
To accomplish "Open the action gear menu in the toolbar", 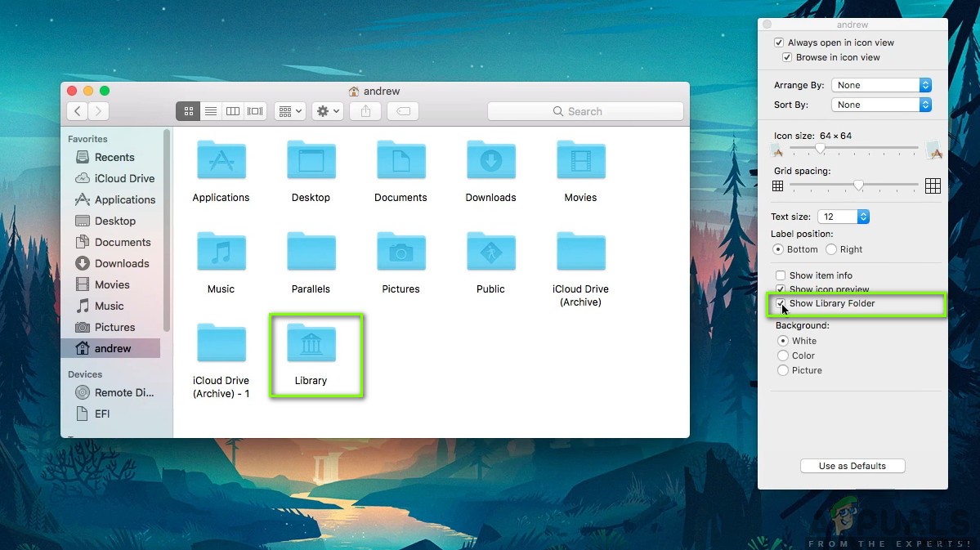I will coord(326,110).
